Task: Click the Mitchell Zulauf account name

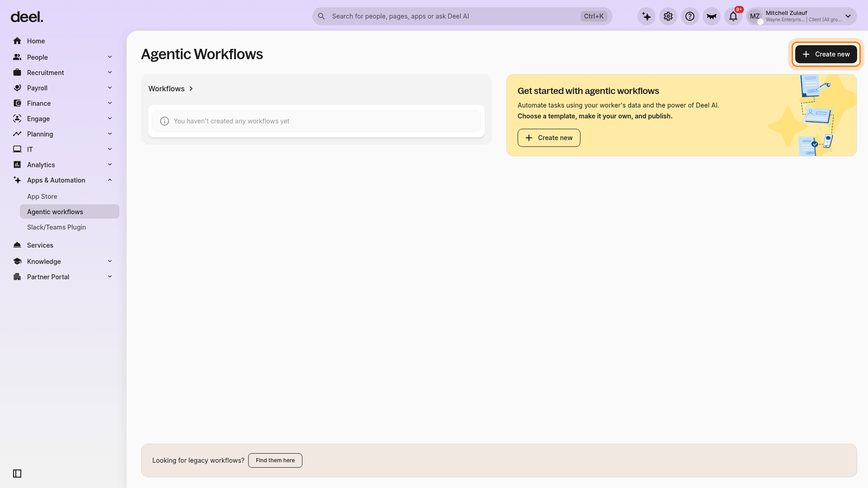Action: [786, 13]
